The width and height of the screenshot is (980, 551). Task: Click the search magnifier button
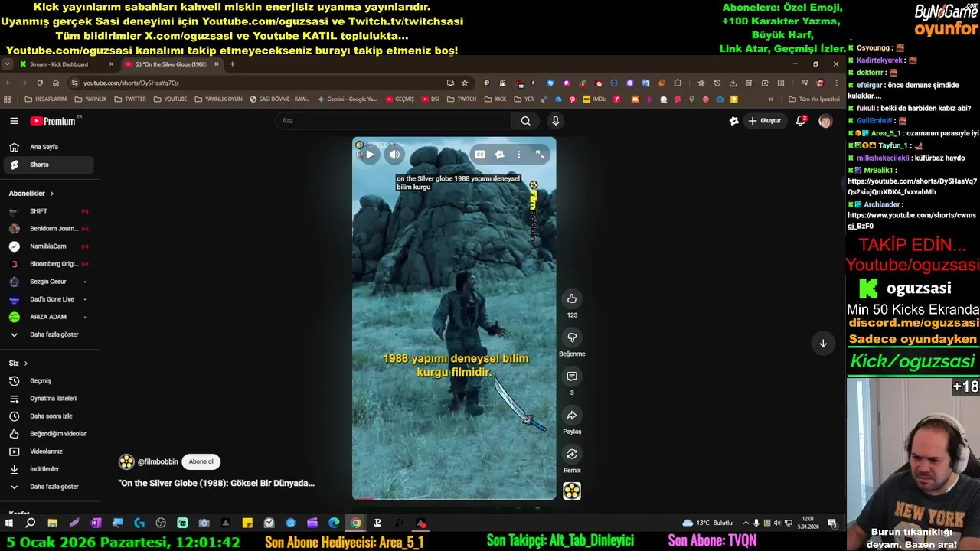click(525, 121)
